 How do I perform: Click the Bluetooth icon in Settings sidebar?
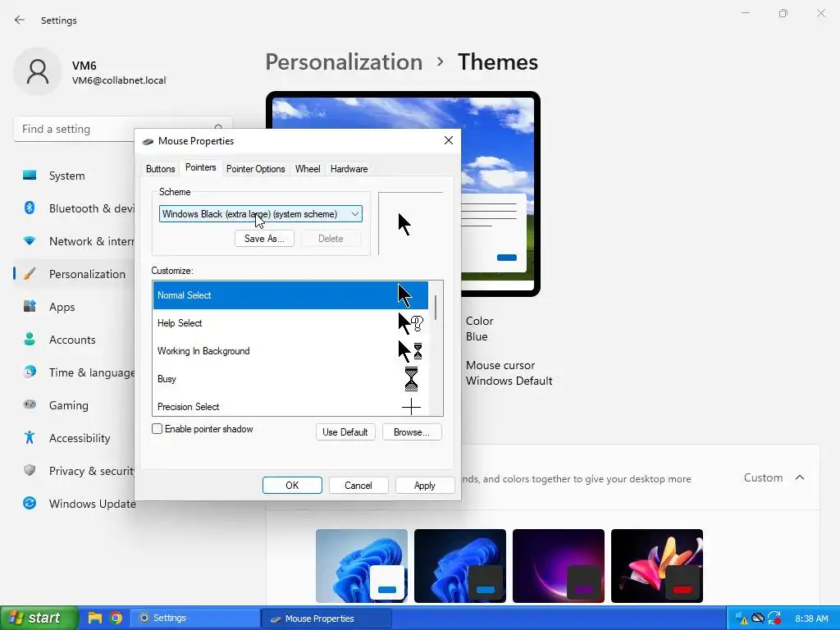[30, 208]
